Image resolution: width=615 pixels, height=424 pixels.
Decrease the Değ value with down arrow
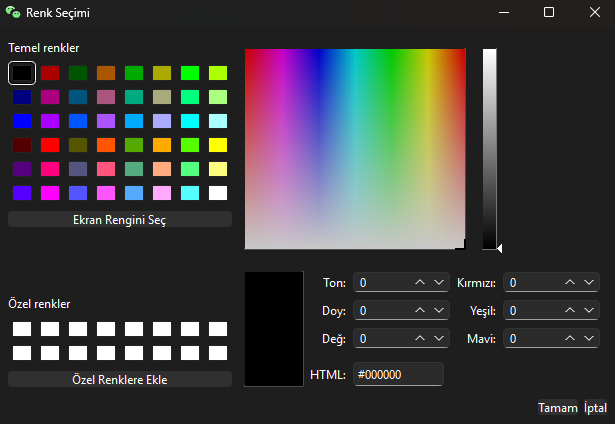439,339
